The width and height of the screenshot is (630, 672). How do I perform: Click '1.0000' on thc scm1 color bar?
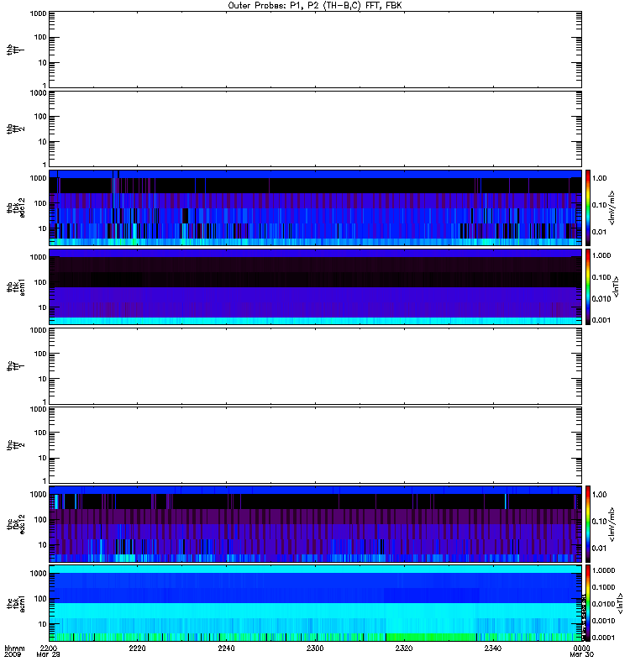click(x=603, y=570)
